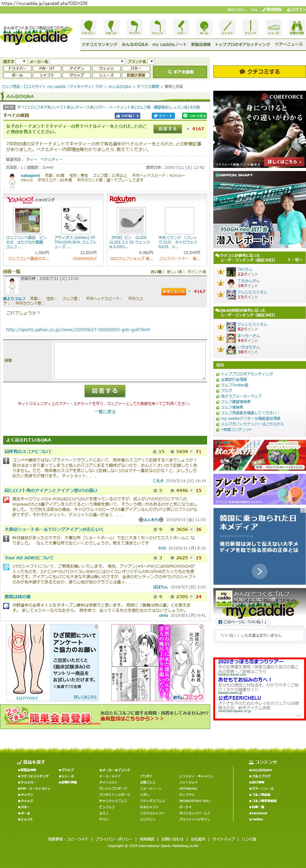Click the ペナルティー related term link
306x868 pixels.
[51, 159]
